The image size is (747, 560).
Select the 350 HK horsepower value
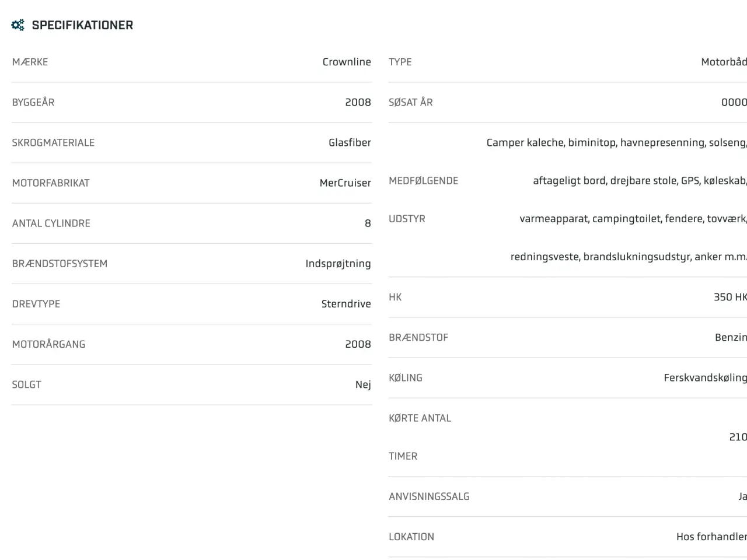coord(730,297)
